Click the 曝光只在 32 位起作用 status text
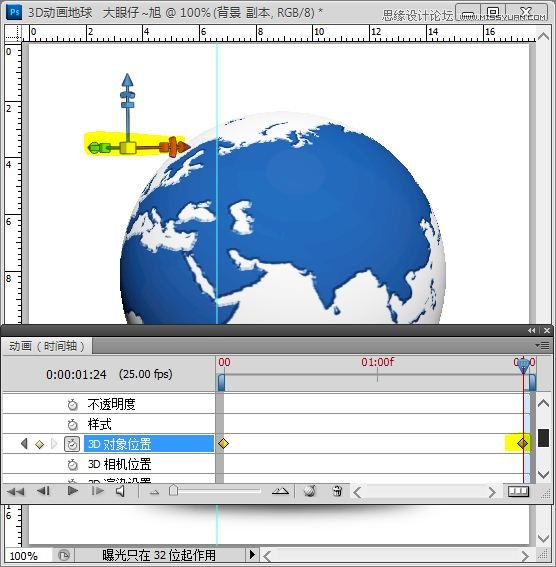Viewport: 556px width, 567px height. 159,555
